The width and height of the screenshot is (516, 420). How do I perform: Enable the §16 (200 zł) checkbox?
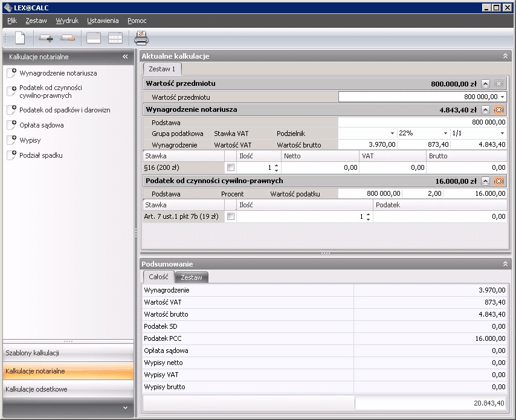pos(230,167)
